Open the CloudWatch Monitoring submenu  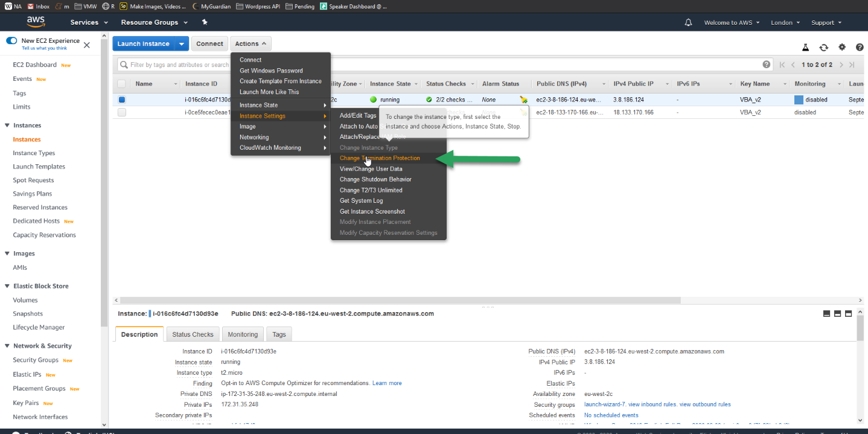point(281,148)
